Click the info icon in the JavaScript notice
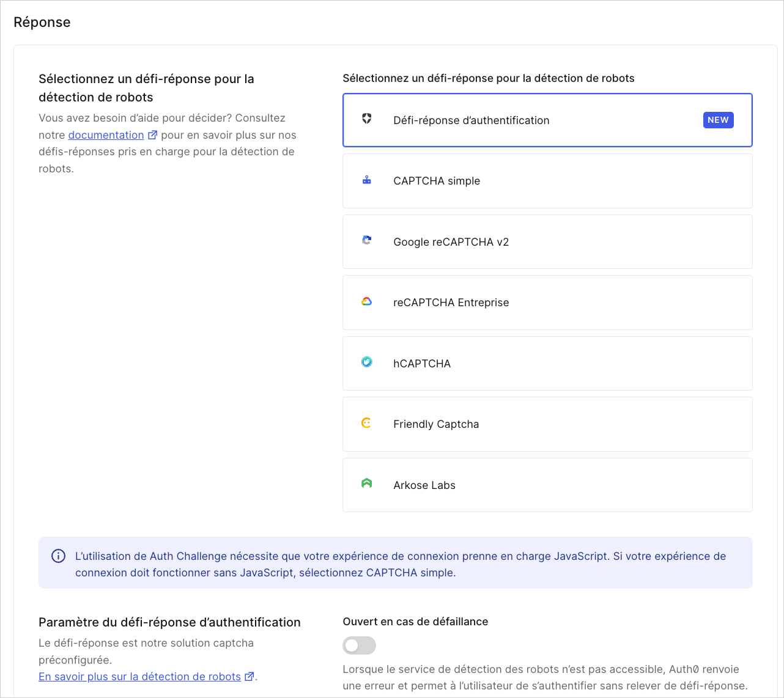 point(58,556)
